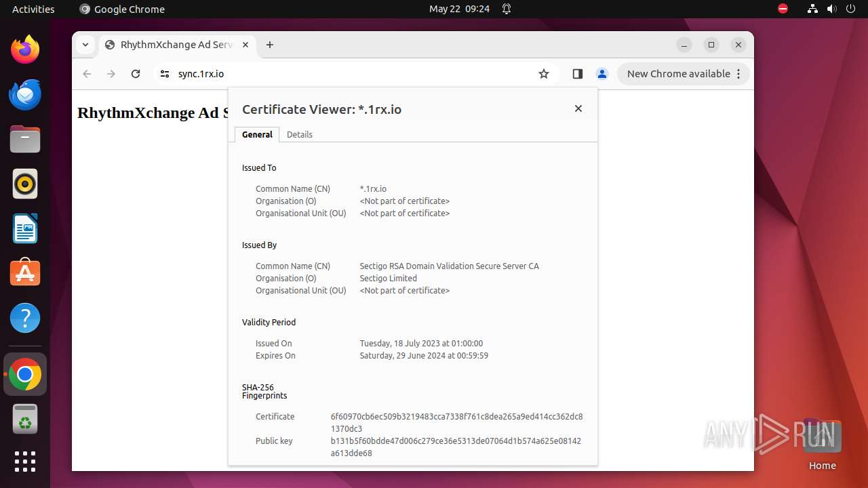The width and height of the screenshot is (868, 488).
Task: Toggle the Chrome side panel
Action: (578, 74)
